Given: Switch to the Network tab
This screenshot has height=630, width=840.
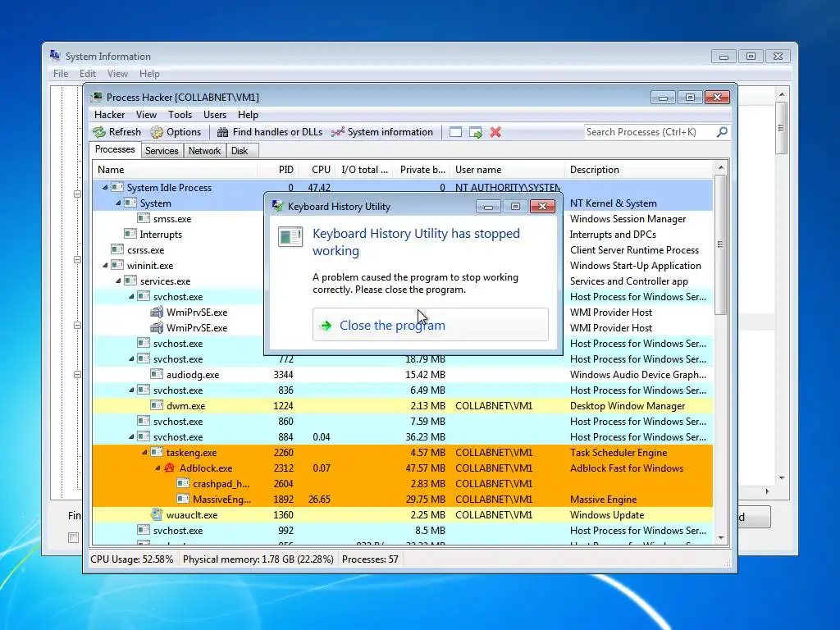Looking at the screenshot, I should pyautogui.click(x=204, y=151).
